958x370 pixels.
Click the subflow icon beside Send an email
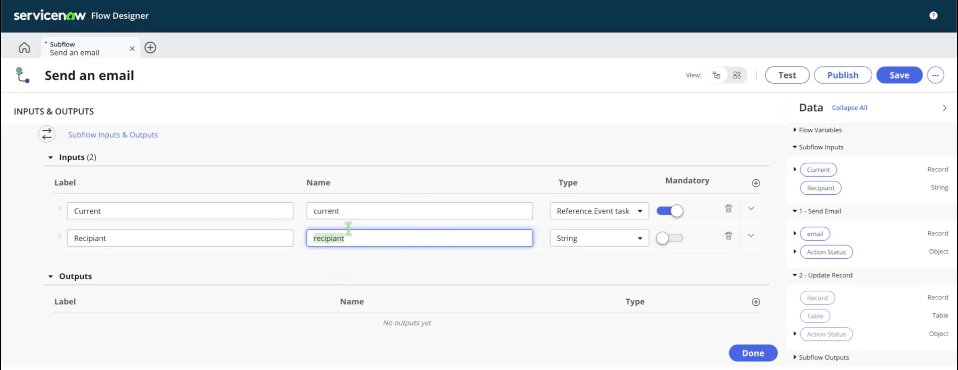pyautogui.click(x=23, y=75)
